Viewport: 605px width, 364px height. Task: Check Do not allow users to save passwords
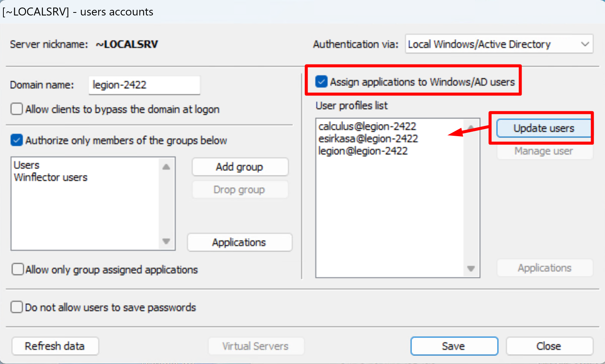(x=17, y=307)
